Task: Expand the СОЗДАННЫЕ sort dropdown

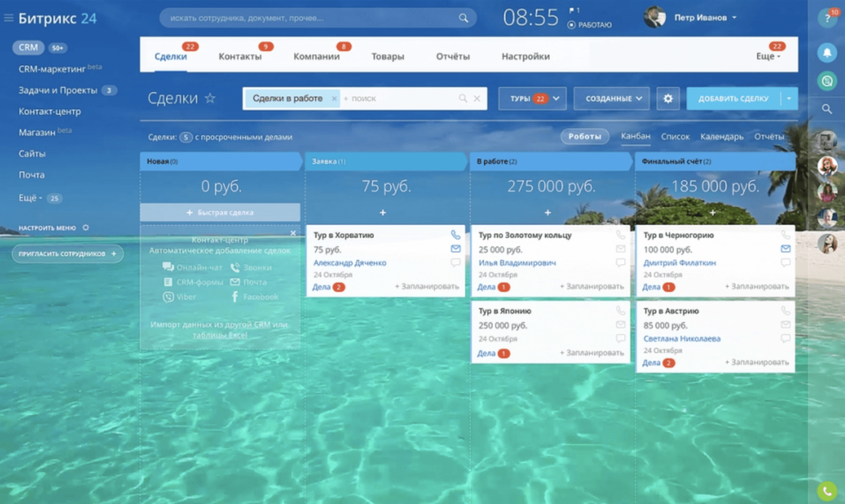Action: (x=611, y=98)
